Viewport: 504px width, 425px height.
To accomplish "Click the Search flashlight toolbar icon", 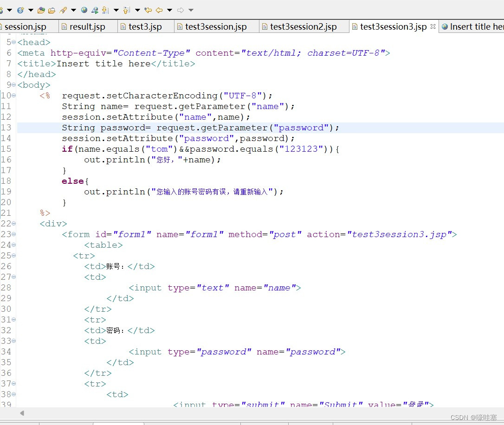I will 63,10.
